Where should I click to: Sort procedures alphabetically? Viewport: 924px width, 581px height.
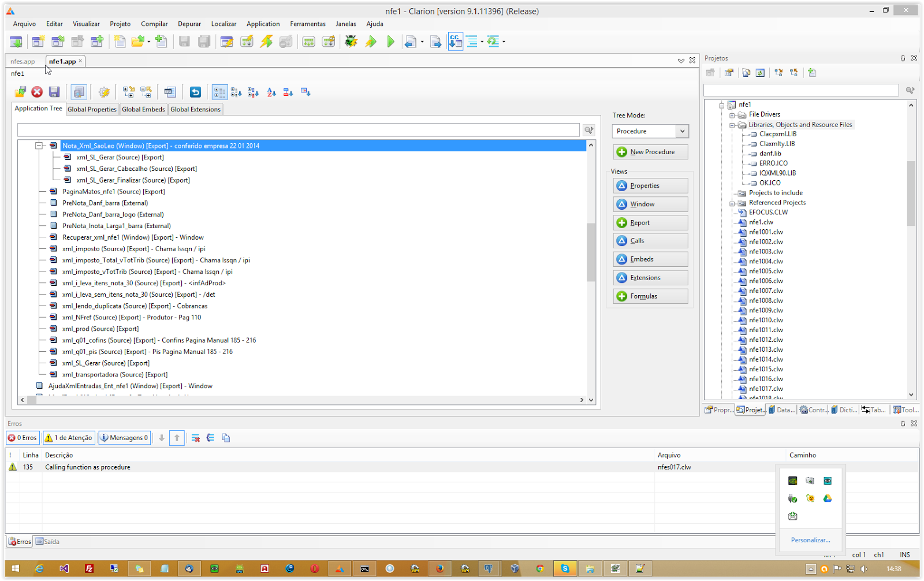point(271,91)
